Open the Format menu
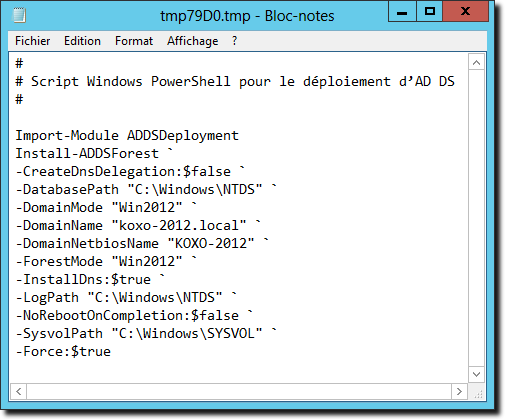The image size is (505, 419). [x=134, y=41]
